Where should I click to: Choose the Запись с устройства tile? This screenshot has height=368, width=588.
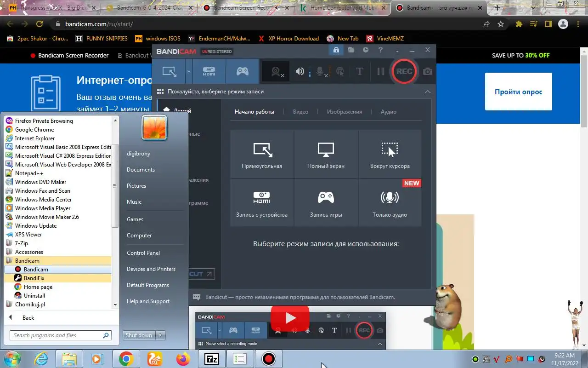[262, 203]
